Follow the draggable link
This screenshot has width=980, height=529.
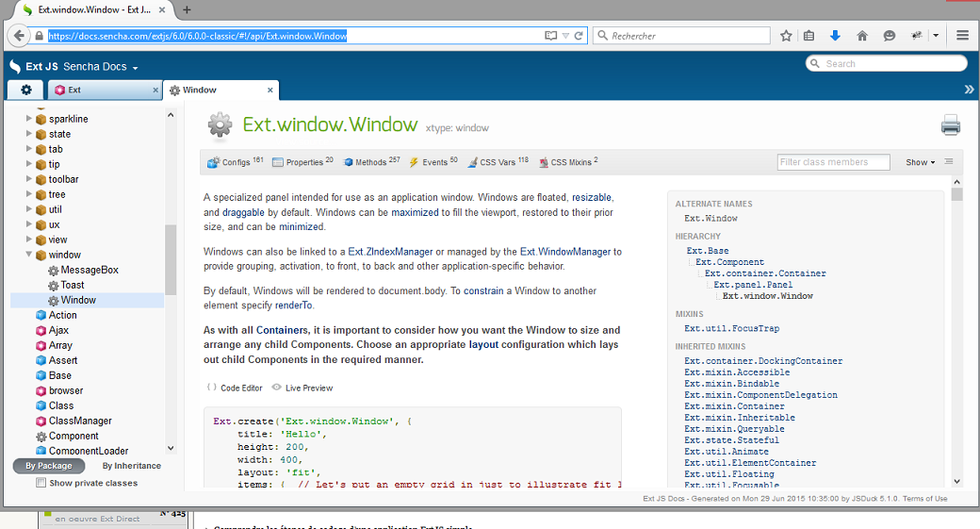(x=243, y=212)
